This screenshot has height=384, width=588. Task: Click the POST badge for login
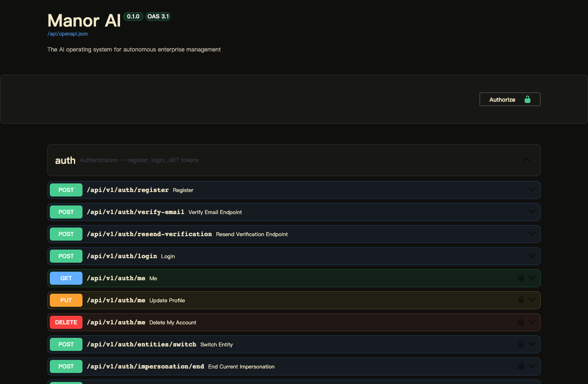66,256
